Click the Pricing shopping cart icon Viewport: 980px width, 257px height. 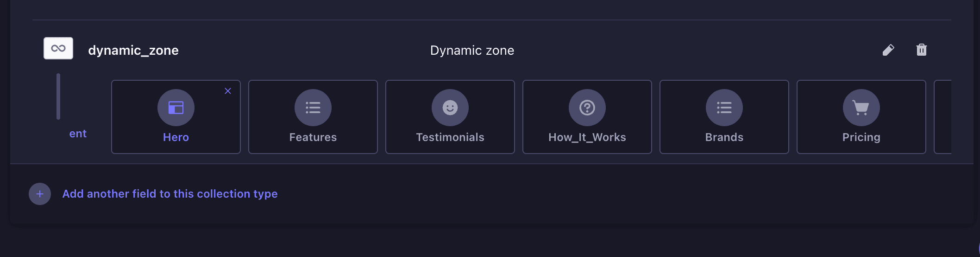tap(861, 108)
